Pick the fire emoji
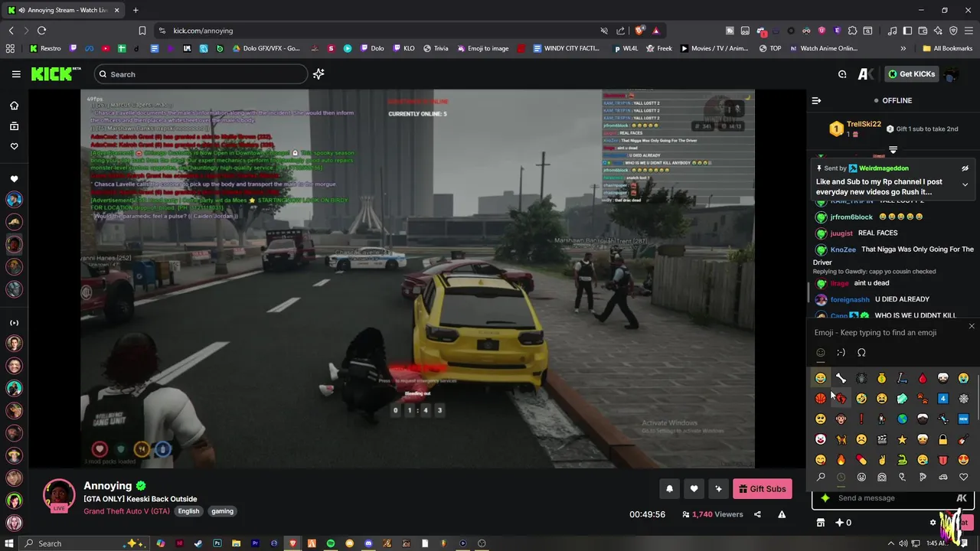 click(841, 460)
